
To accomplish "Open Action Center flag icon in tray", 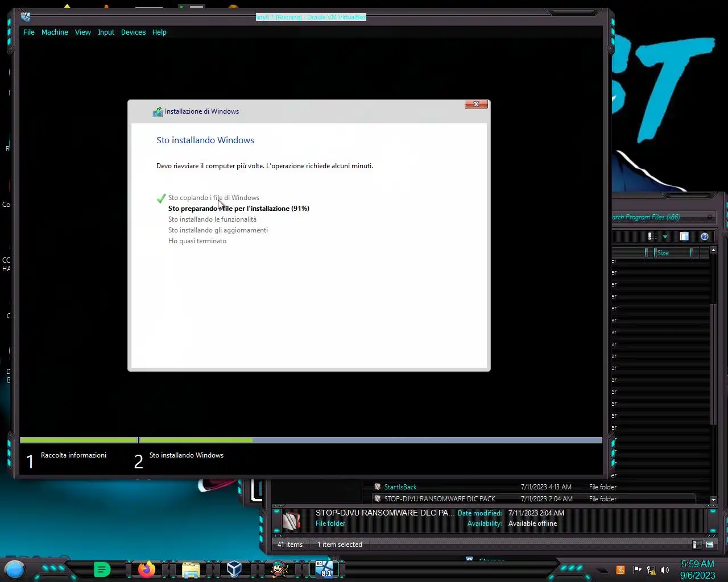I will pos(637,570).
